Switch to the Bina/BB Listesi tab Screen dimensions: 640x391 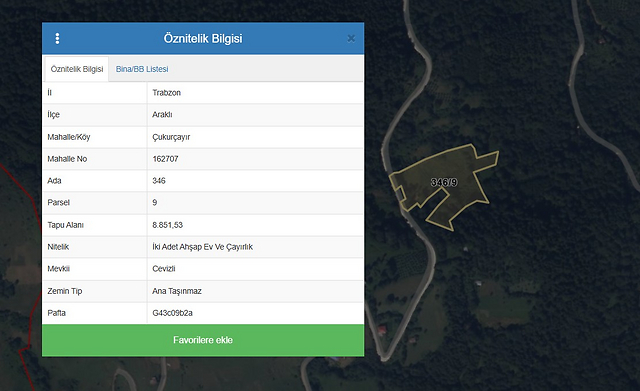click(x=142, y=69)
